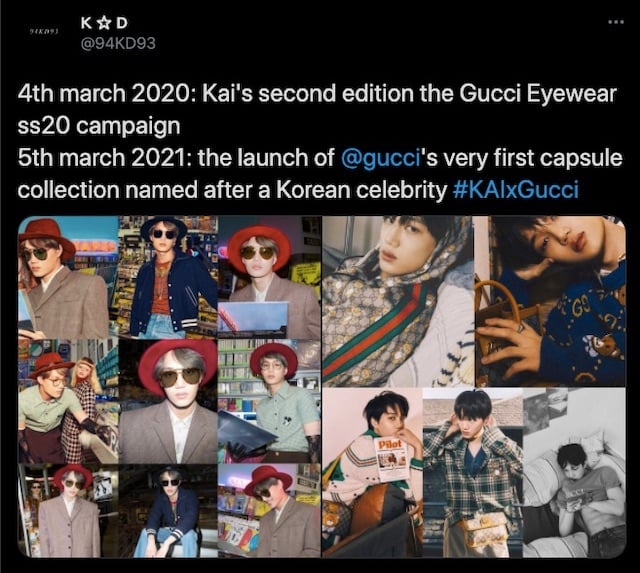Click the black-and-white photo on bed
The width and height of the screenshot is (640, 573).
(574, 473)
